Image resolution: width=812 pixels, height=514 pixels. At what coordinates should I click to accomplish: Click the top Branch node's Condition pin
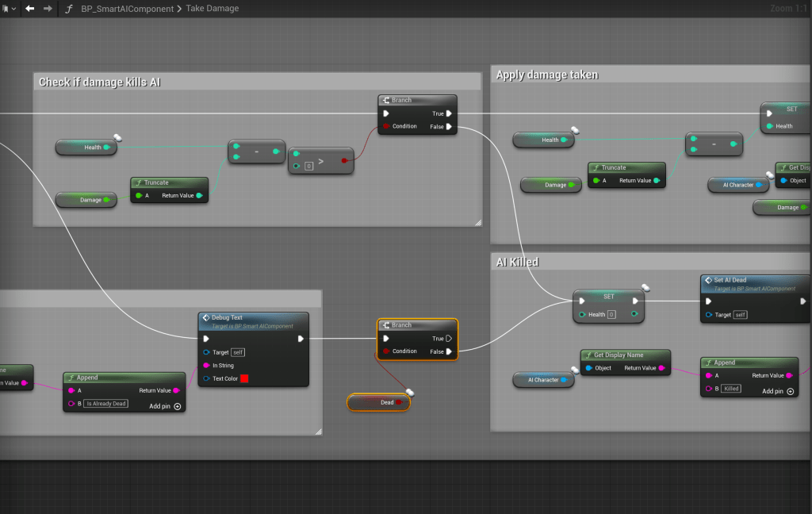tap(386, 126)
